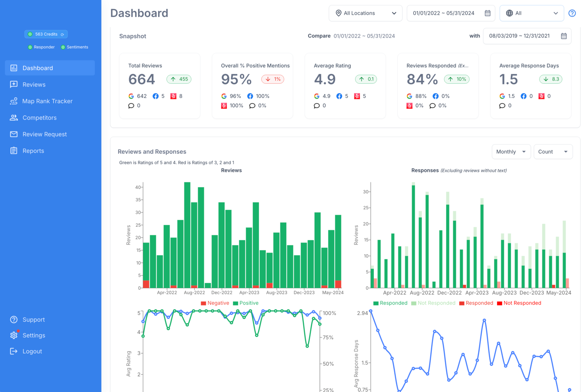The height and width of the screenshot is (392, 588).
Task: Toggle green Responded legend in Responses chart
Action: point(390,303)
